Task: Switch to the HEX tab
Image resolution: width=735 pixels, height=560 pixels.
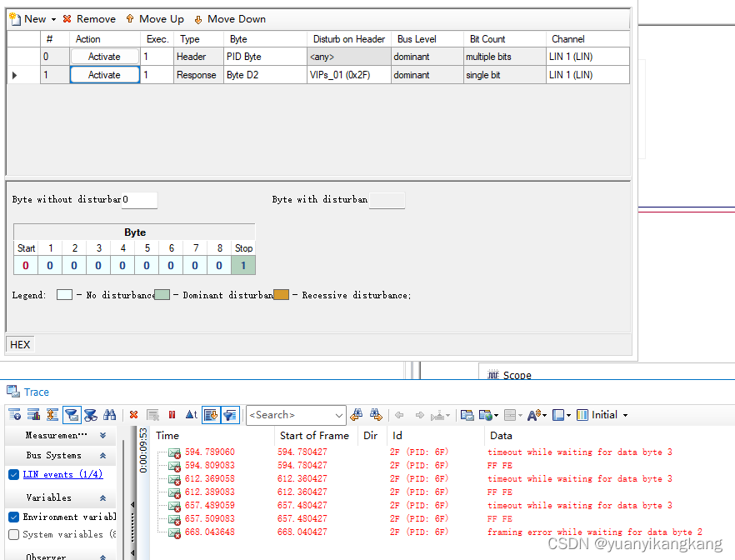Action: (x=19, y=344)
